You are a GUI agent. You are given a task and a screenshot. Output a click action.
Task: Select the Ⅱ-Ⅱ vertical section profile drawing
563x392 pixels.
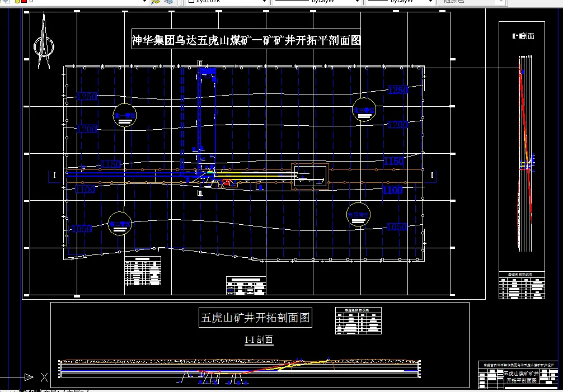pos(526,153)
